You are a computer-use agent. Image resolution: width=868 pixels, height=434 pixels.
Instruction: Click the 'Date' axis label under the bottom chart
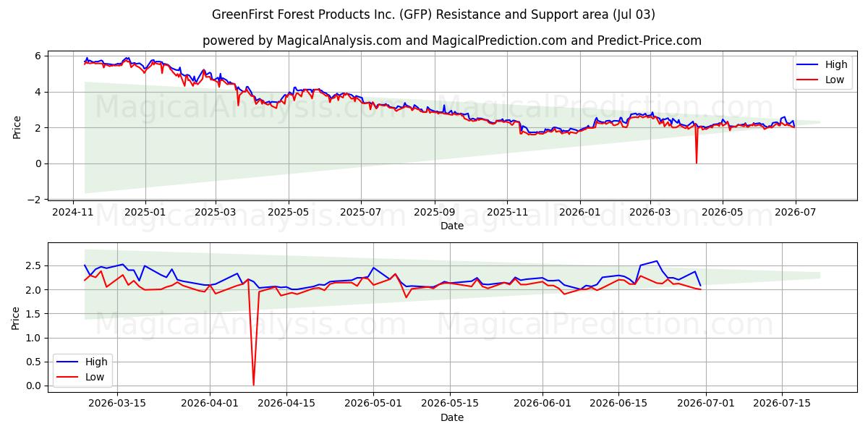pos(452,417)
